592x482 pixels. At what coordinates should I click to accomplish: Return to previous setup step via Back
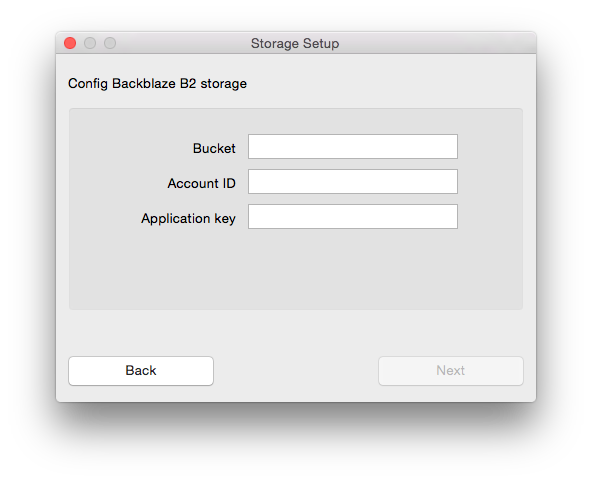click(141, 371)
